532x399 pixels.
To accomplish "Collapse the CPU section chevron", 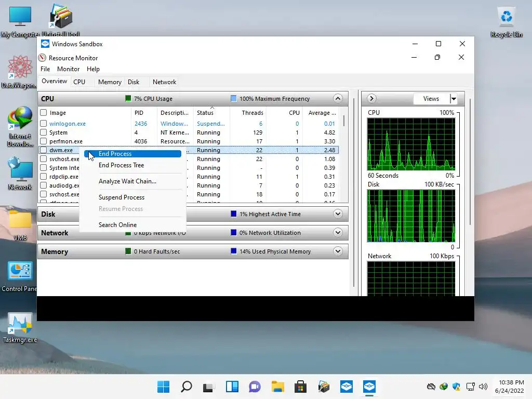I will [338, 99].
